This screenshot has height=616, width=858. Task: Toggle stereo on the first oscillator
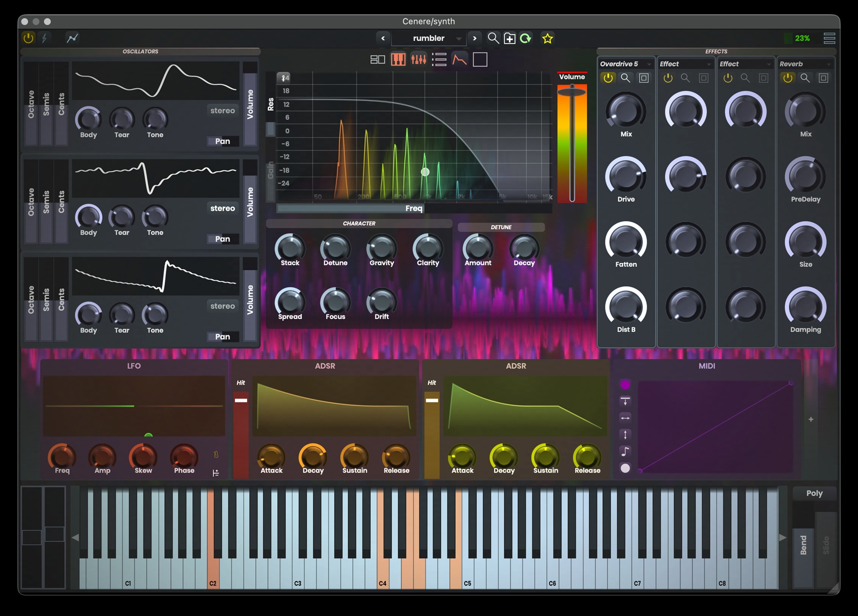(222, 111)
